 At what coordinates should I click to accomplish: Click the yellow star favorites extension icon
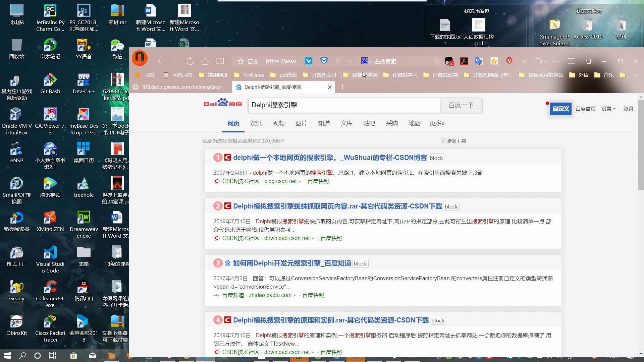pos(494,61)
